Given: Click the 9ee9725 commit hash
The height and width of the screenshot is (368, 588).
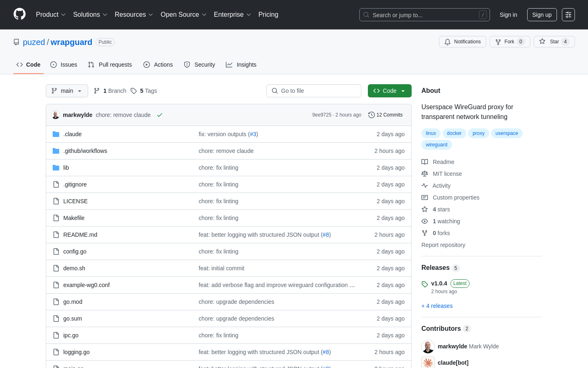Looking at the screenshot, I should click(x=322, y=115).
